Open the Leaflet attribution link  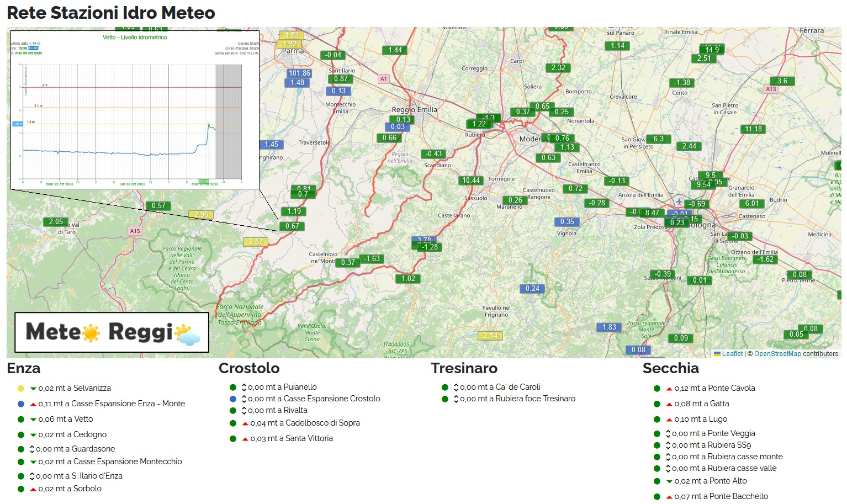click(732, 354)
